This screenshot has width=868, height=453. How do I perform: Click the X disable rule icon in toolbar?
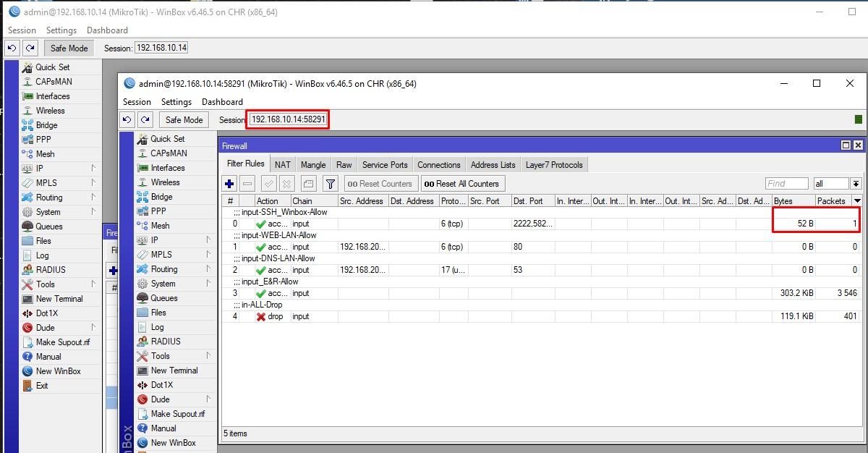[x=286, y=184]
